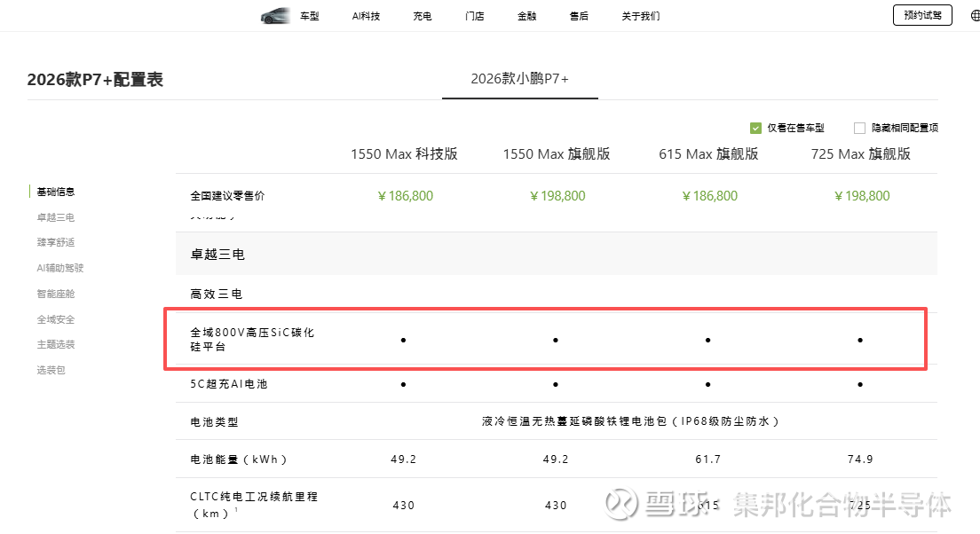The height and width of the screenshot is (534, 980).
Task: Toggle the 仅看在售车型 checkbox
Action: (756, 128)
